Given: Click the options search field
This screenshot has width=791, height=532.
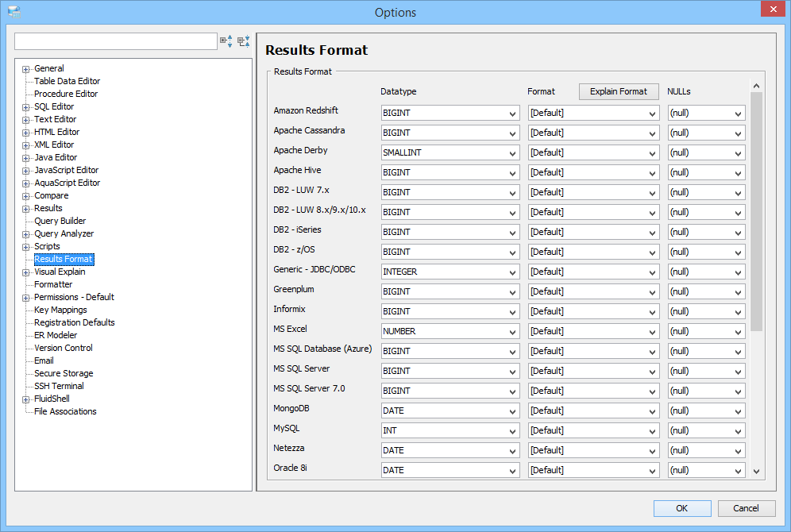Looking at the screenshot, I should click(x=116, y=41).
